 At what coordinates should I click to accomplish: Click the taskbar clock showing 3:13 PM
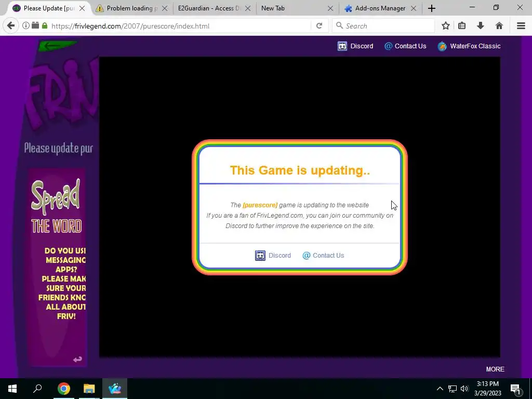487,389
